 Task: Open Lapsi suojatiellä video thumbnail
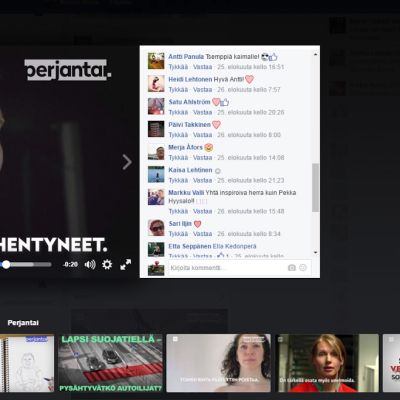pyautogui.click(x=110, y=363)
